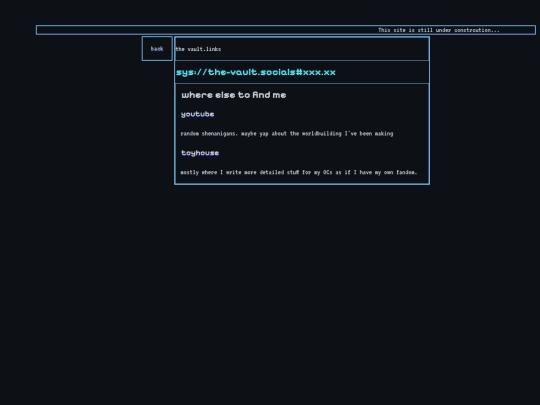
Task: Click the 'the vault.links' title text
Action: [198, 49]
